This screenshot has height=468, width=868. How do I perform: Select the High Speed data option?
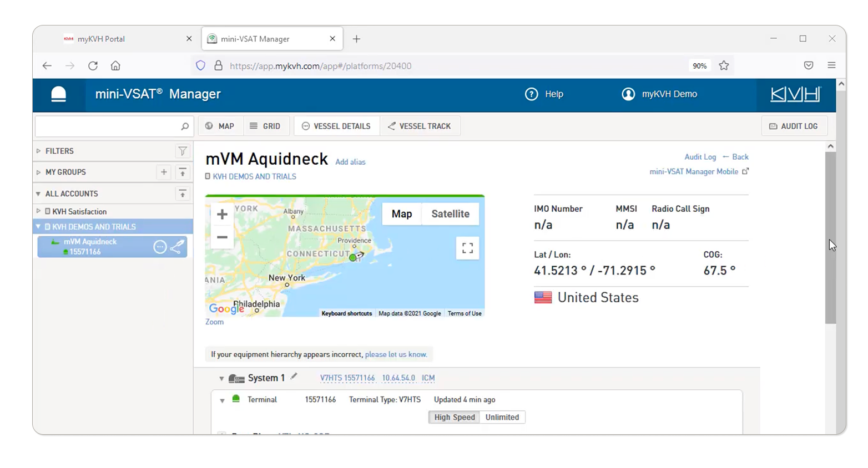[x=454, y=418]
